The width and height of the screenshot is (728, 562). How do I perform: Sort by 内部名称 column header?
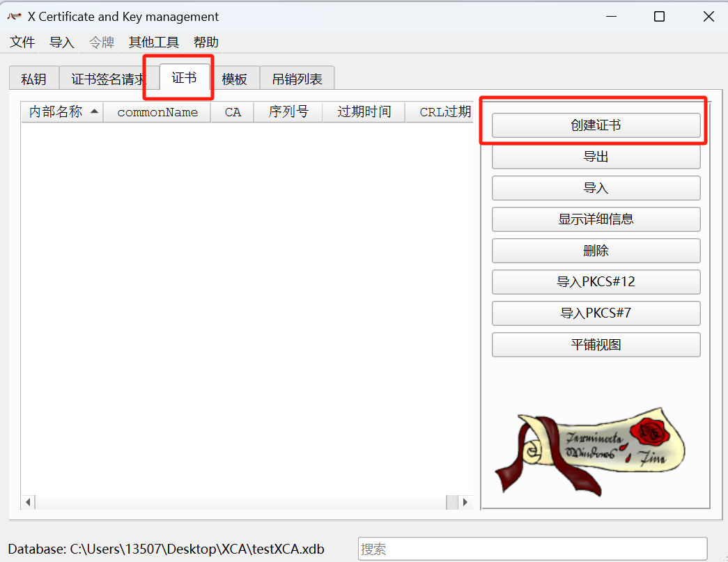62,112
